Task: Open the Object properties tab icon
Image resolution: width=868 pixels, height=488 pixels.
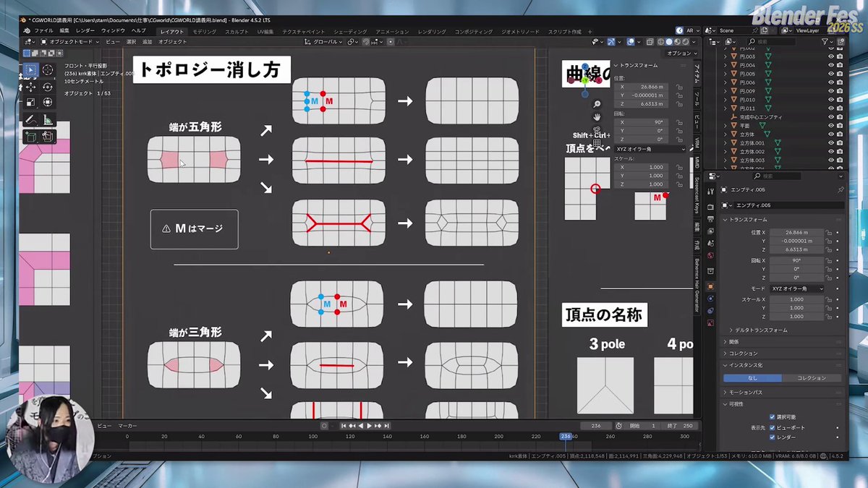Action: pyautogui.click(x=710, y=286)
